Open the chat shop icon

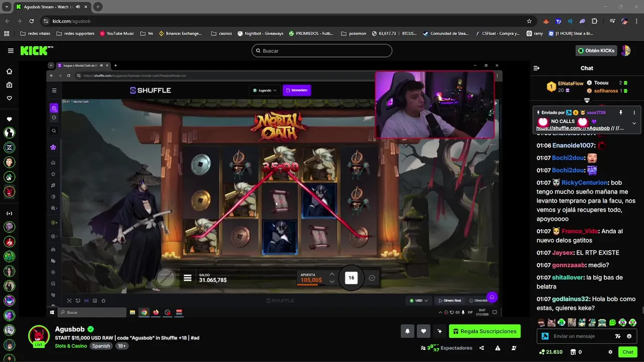pos(574,352)
